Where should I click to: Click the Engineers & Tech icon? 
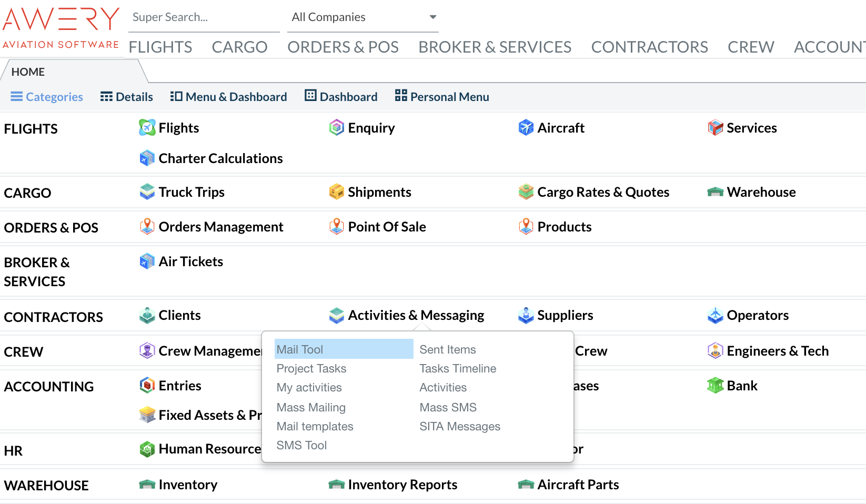pyautogui.click(x=715, y=351)
